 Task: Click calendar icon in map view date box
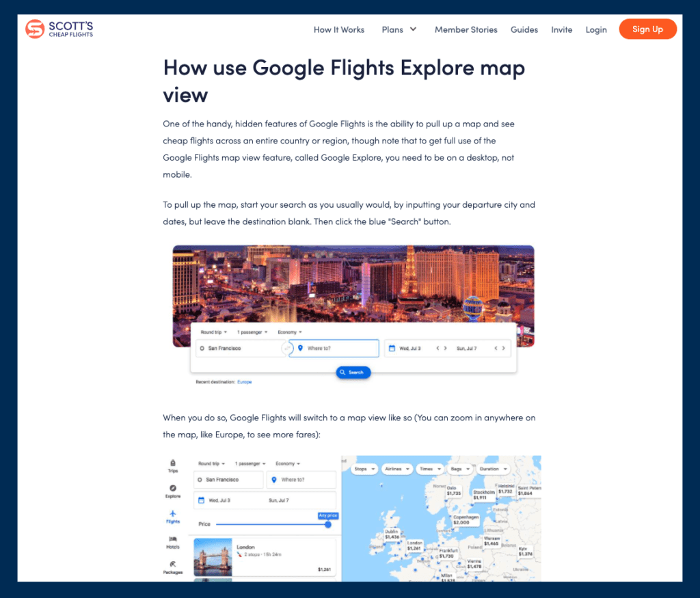click(x=202, y=500)
